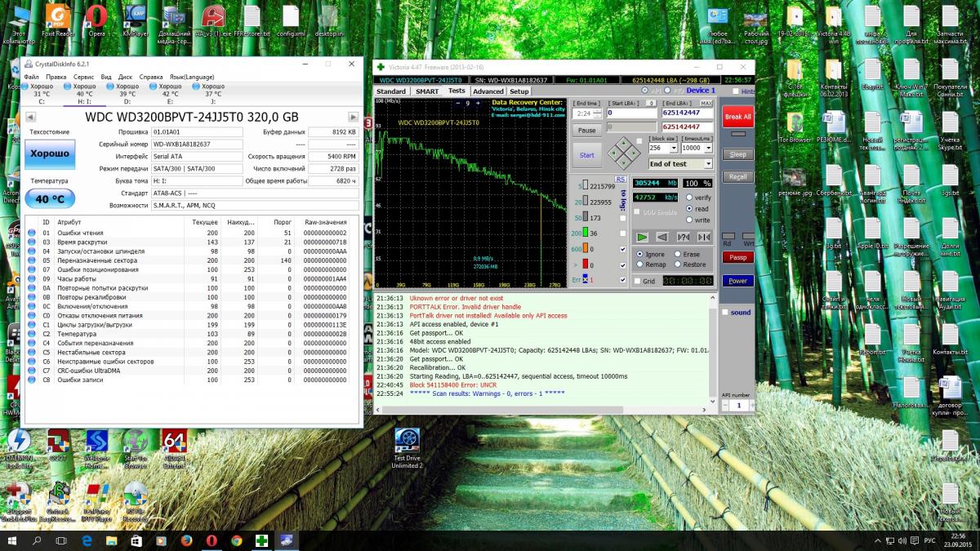Click the up arrow of Victoria's navigation diamond
The height and width of the screenshot is (551, 980).
pyautogui.click(x=622, y=143)
